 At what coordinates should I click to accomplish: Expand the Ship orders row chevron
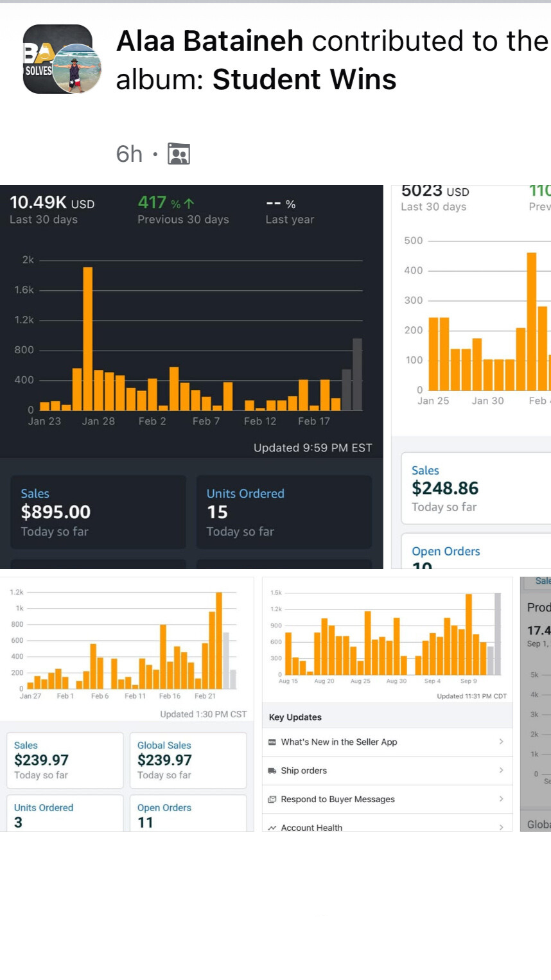(x=501, y=771)
